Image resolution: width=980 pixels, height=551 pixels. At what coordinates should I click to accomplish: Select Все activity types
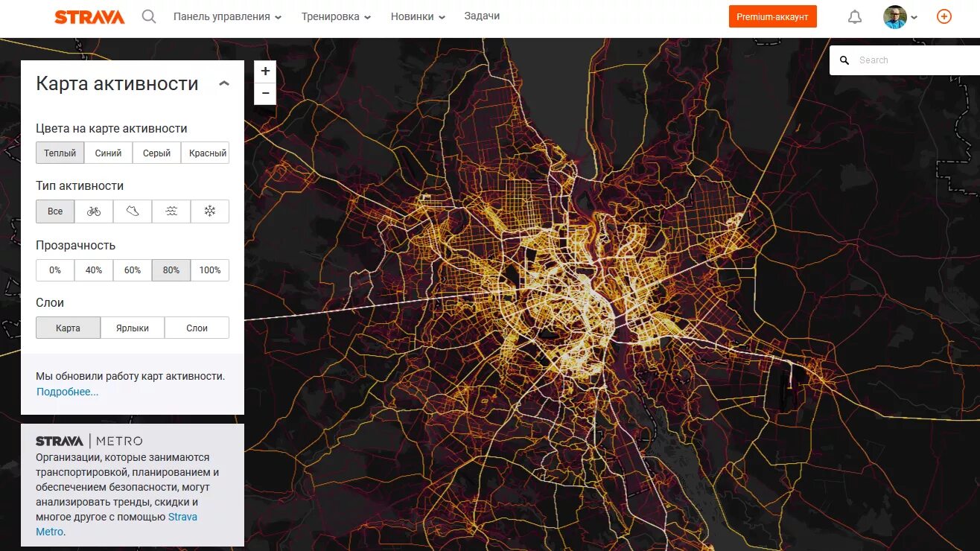click(x=55, y=211)
